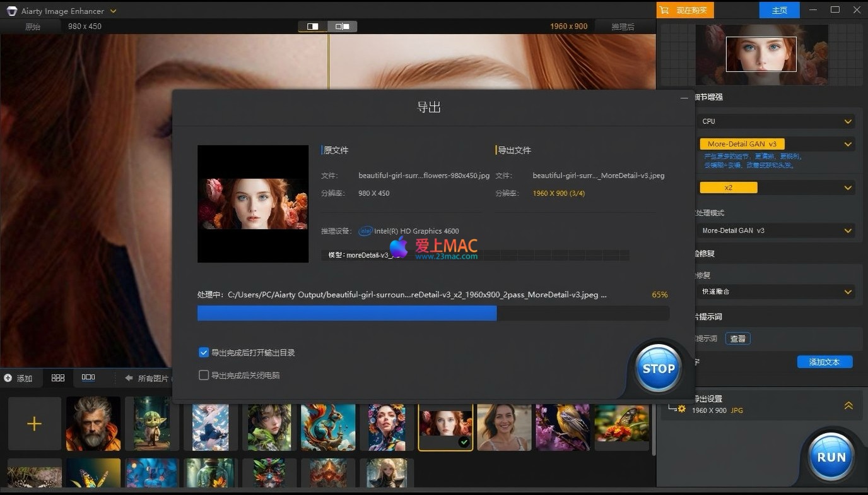The image size is (868, 495).
Task: Switch to side-by-side compare view icon
Action: (x=343, y=27)
